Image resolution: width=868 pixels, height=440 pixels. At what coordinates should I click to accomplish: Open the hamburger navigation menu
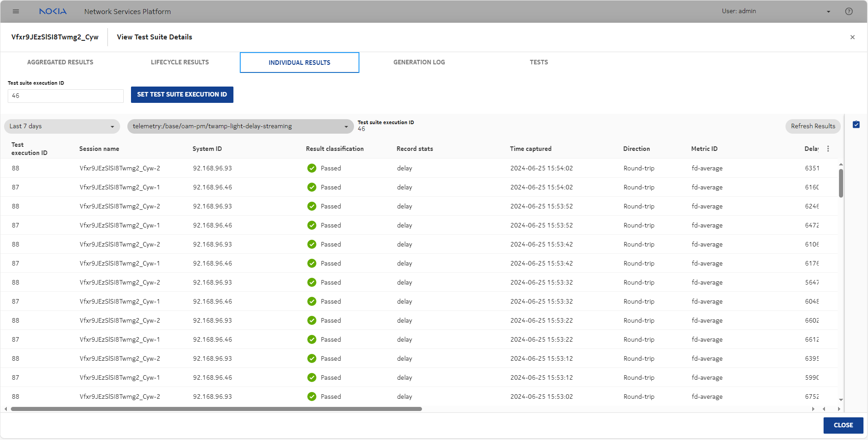(x=16, y=11)
